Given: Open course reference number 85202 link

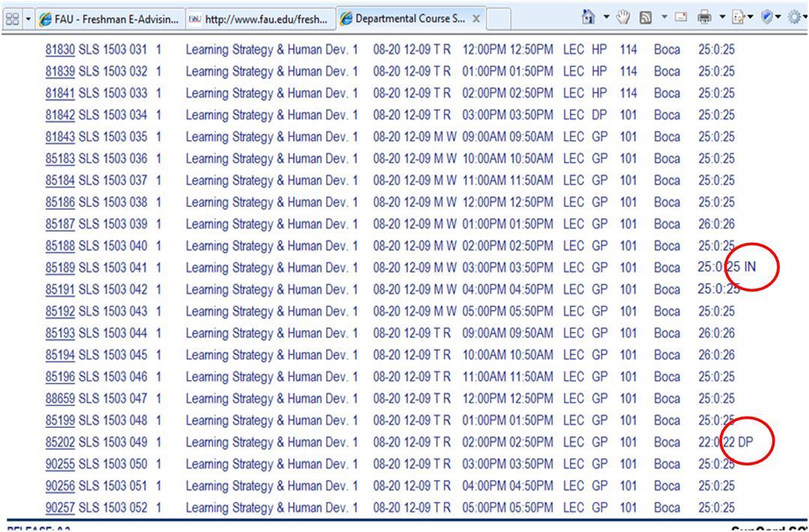Looking at the screenshot, I should click(x=59, y=442).
